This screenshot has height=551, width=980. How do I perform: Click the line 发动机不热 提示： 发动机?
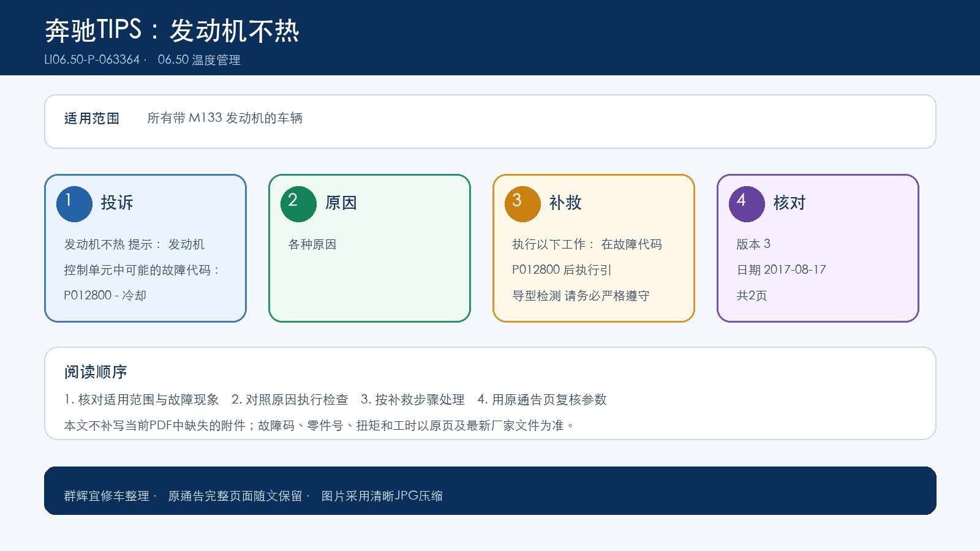tap(134, 244)
